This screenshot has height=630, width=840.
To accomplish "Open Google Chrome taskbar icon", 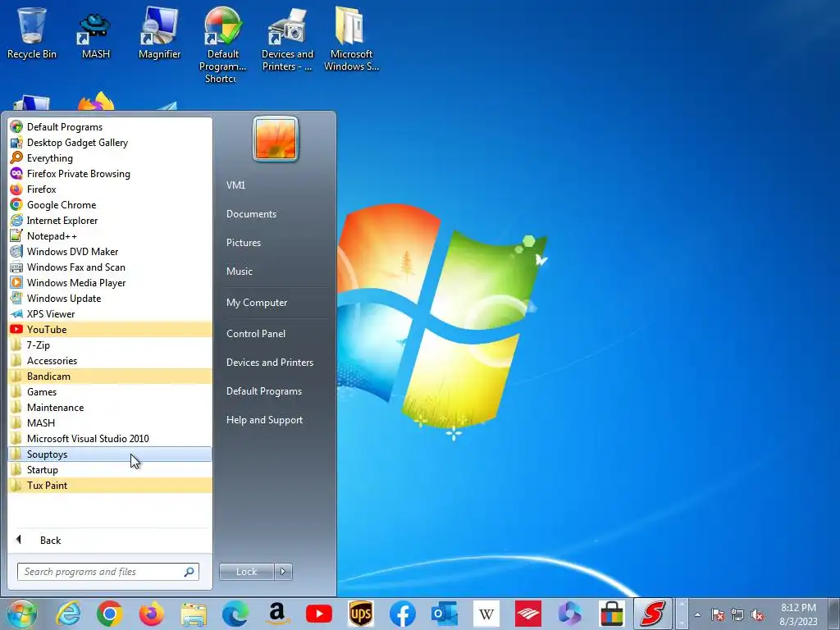I will coord(110,614).
